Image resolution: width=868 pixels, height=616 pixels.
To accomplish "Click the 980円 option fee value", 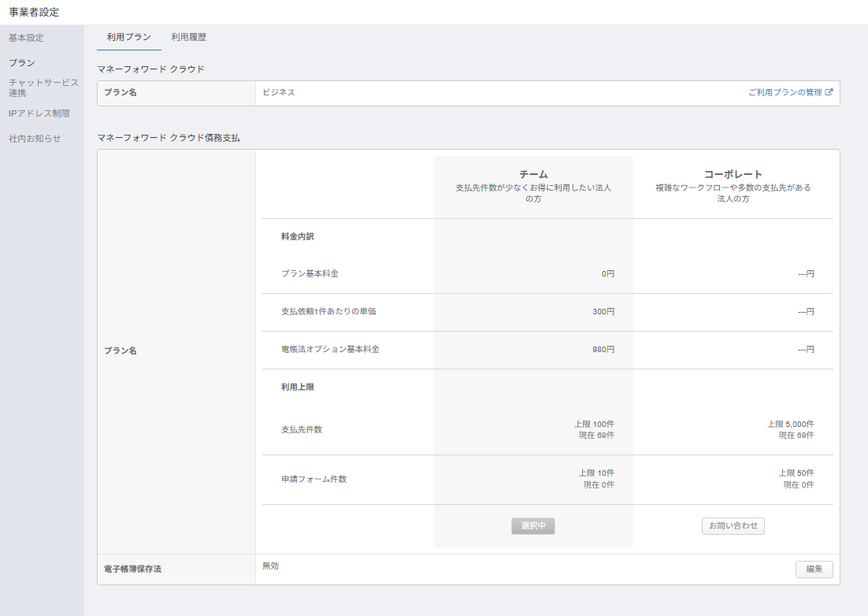I will tap(603, 349).
